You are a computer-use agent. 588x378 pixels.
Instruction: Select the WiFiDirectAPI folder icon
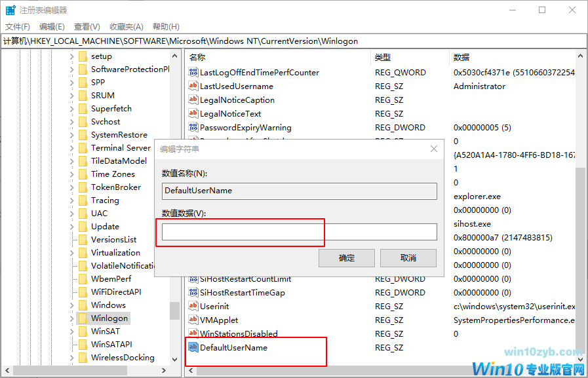(83, 292)
